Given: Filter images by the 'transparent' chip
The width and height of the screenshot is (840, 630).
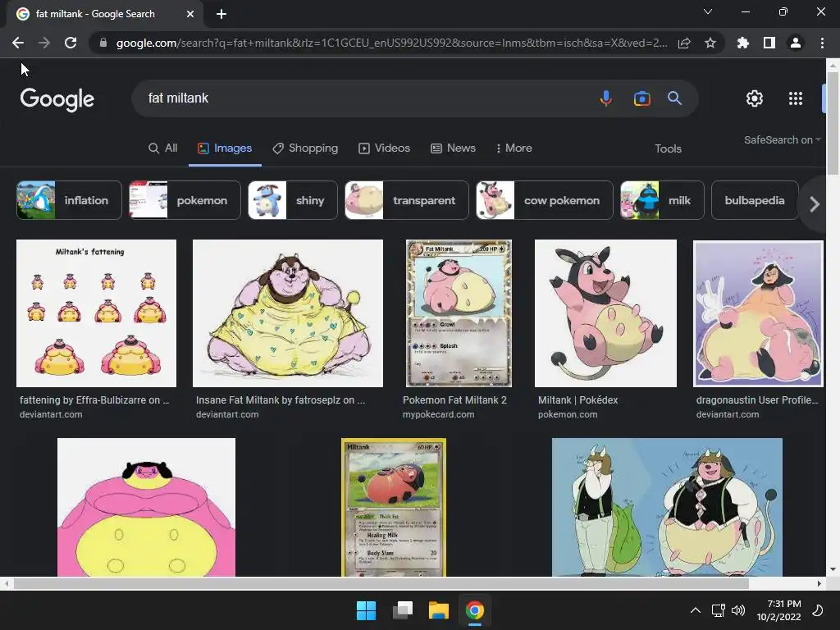Looking at the screenshot, I should pos(407,200).
